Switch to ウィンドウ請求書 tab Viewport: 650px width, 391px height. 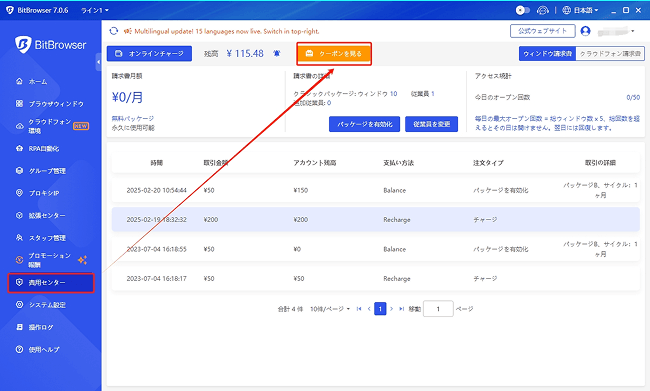tap(548, 53)
